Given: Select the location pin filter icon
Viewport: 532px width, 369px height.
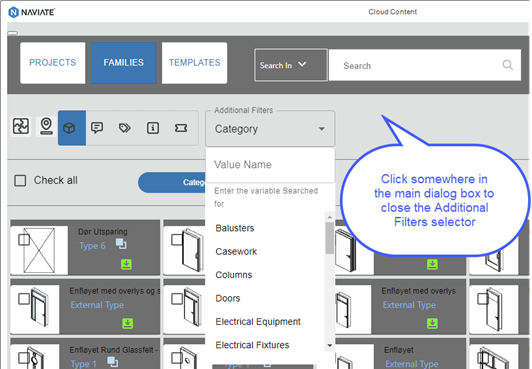Looking at the screenshot, I should [46, 127].
